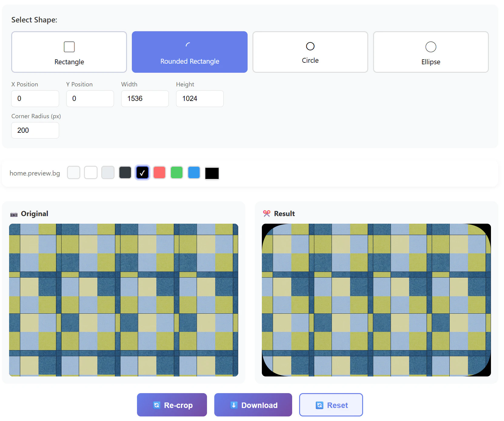The width and height of the screenshot is (504, 421).
Task: Select the Ellipse shape icon
Action: coord(431,47)
